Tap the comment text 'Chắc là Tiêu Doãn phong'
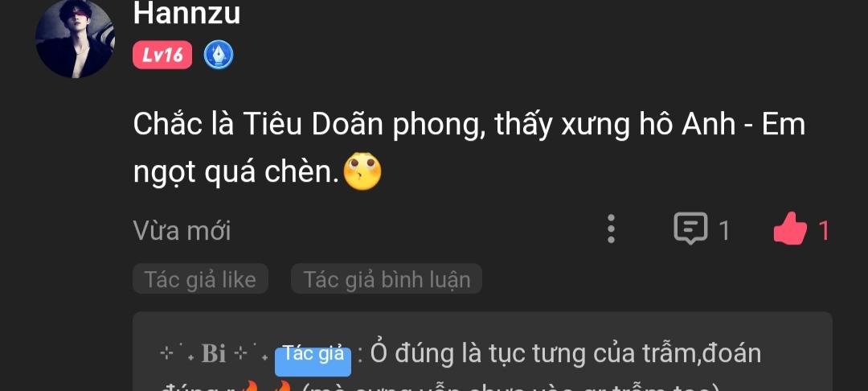 point(309,126)
